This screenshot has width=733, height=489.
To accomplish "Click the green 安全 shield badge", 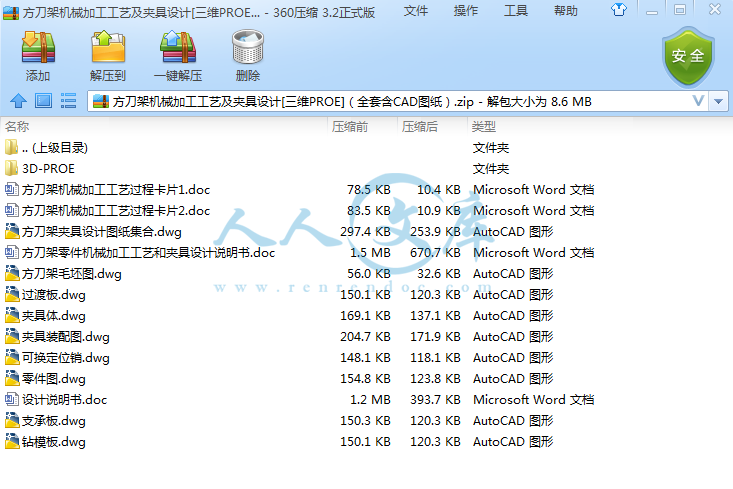I will pyautogui.click(x=688, y=57).
